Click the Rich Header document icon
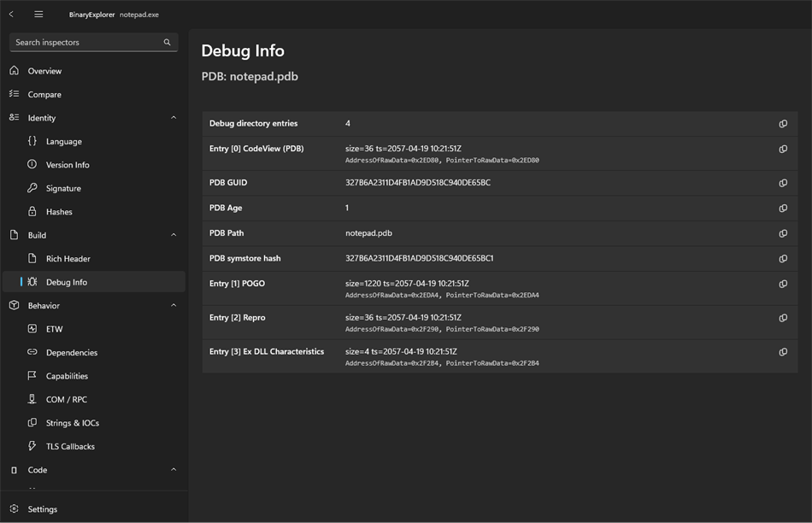Image resolution: width=812 pixels, height=523 pixels. coord(32,258)
